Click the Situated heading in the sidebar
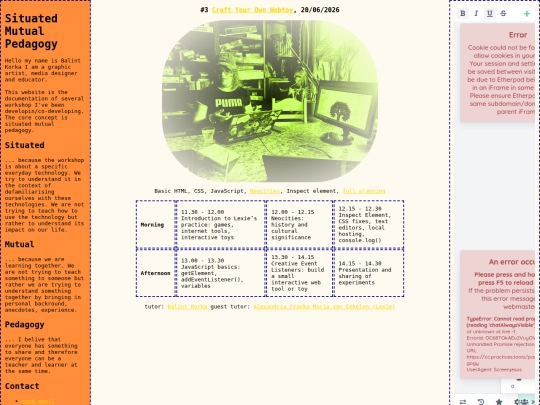The image size is (540, 405). click(x=24, y=145)
